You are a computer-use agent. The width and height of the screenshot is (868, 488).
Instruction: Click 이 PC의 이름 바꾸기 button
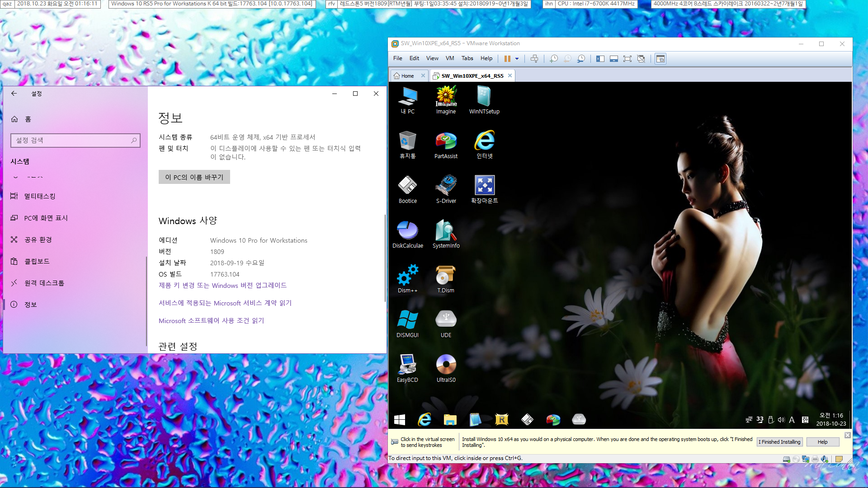coord(194,177)
